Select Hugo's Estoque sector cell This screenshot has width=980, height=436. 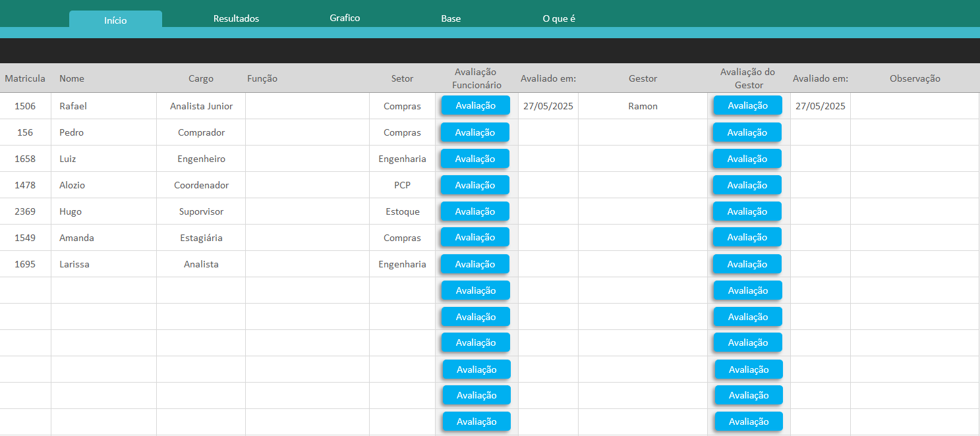(402, 211)
